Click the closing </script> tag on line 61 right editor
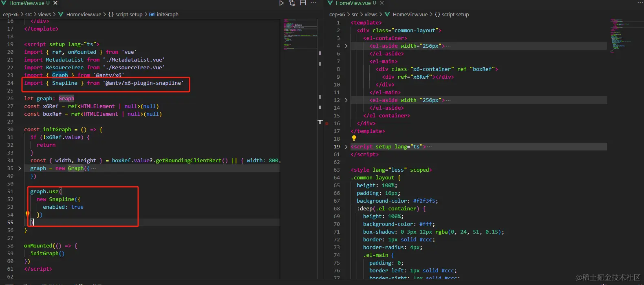This screenshot has width=644, height=285. tap(364, 155)
